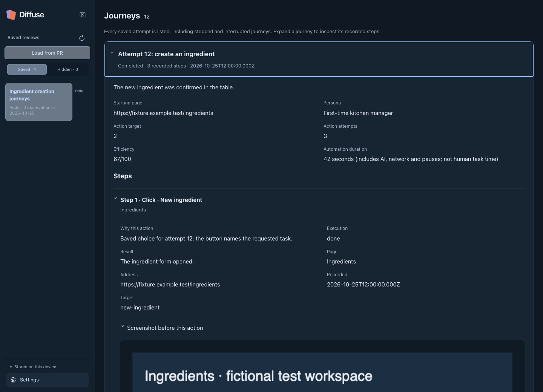The width and height of the screenshot is (543, 392).
Task: Collapse the sidebar panel
Action: (x=83, y=15)
